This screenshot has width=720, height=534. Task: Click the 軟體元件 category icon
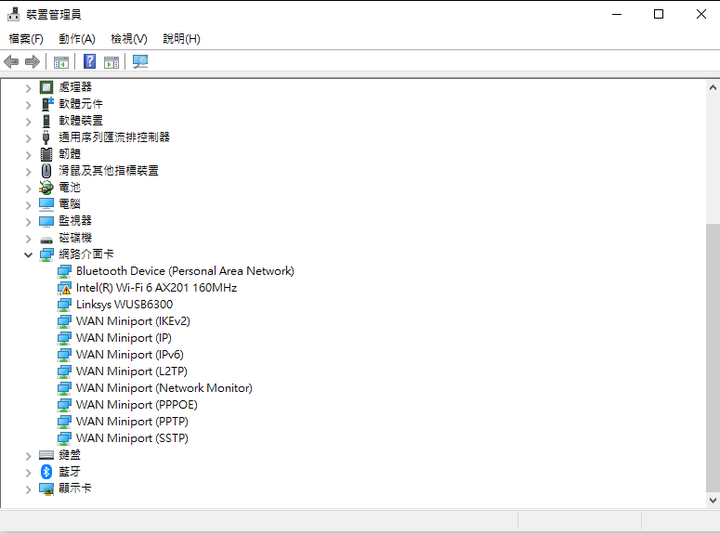[46, 104]
